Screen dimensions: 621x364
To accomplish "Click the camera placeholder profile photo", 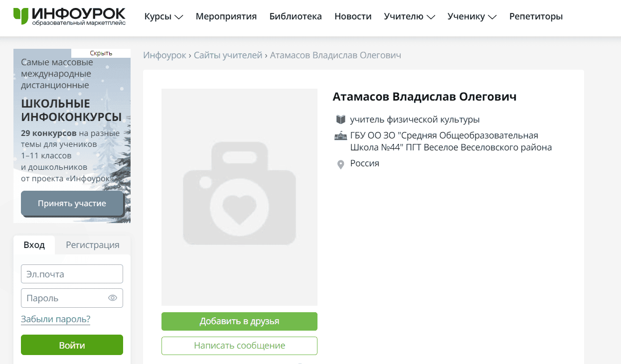I will pos(239,197).
